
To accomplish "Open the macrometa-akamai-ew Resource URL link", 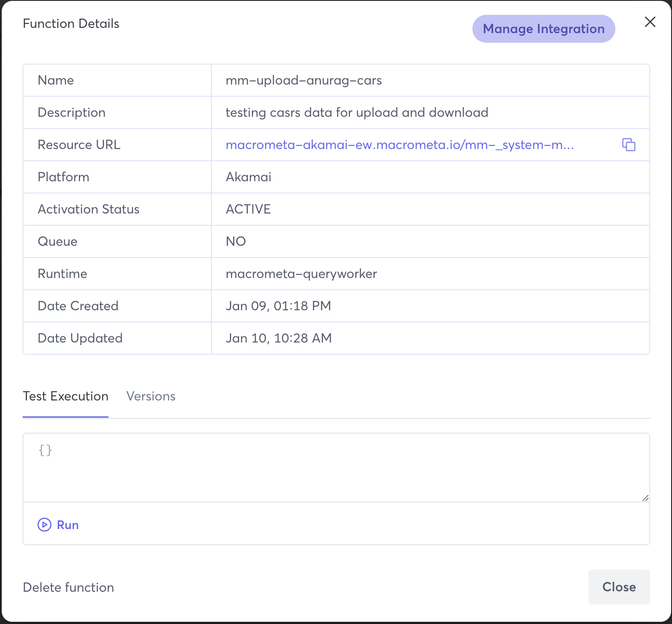I will (x=399, y=145).
